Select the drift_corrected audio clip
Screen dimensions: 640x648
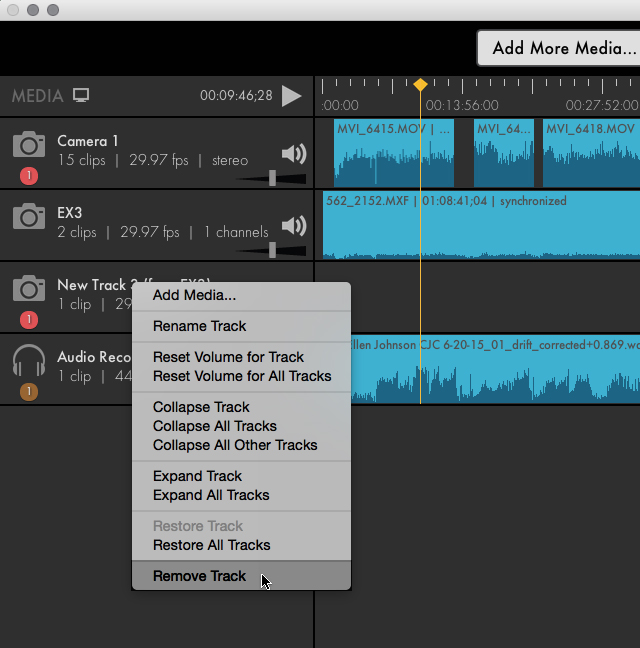point(495,369)
